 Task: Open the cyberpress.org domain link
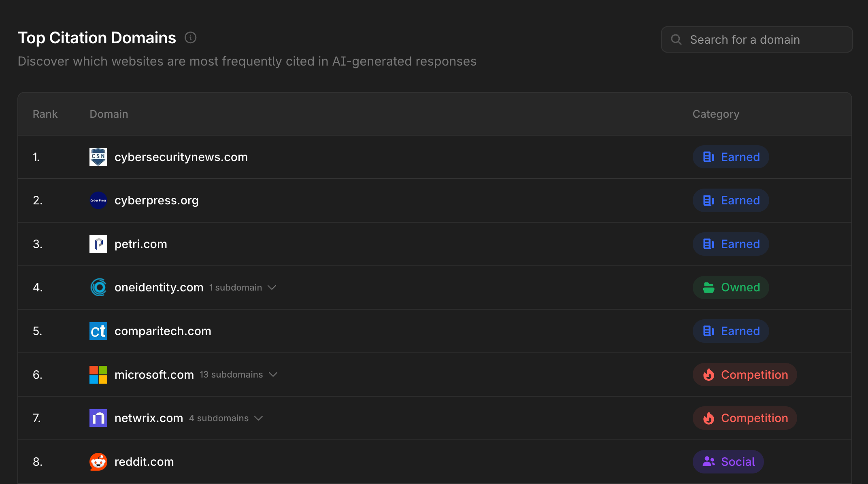pyautogui.click(x=156, y=200)
